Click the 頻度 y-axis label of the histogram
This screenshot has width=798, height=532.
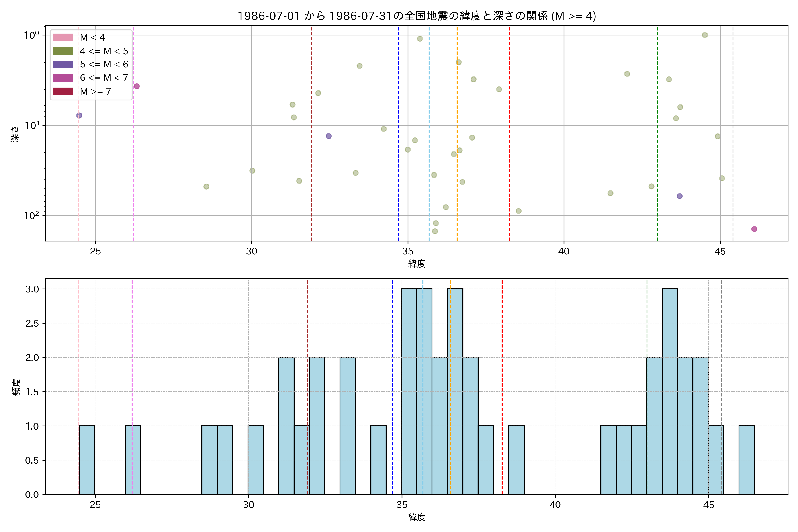pos(16,387)
